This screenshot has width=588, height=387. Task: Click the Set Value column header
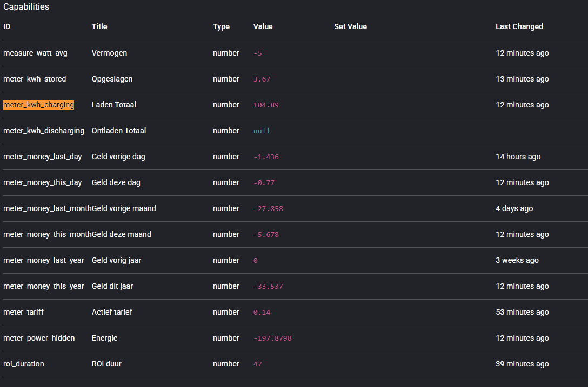pyautogui.click(x=350, y=26)
